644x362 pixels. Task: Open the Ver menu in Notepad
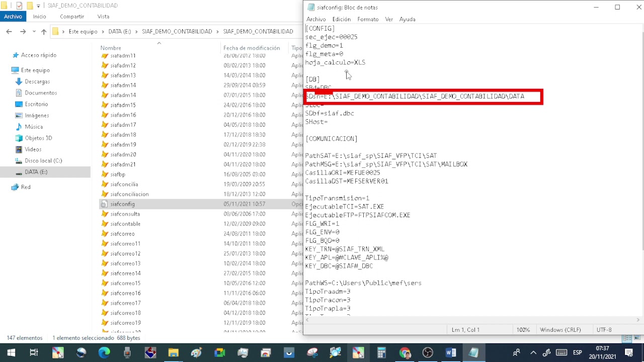pos(389,19)
